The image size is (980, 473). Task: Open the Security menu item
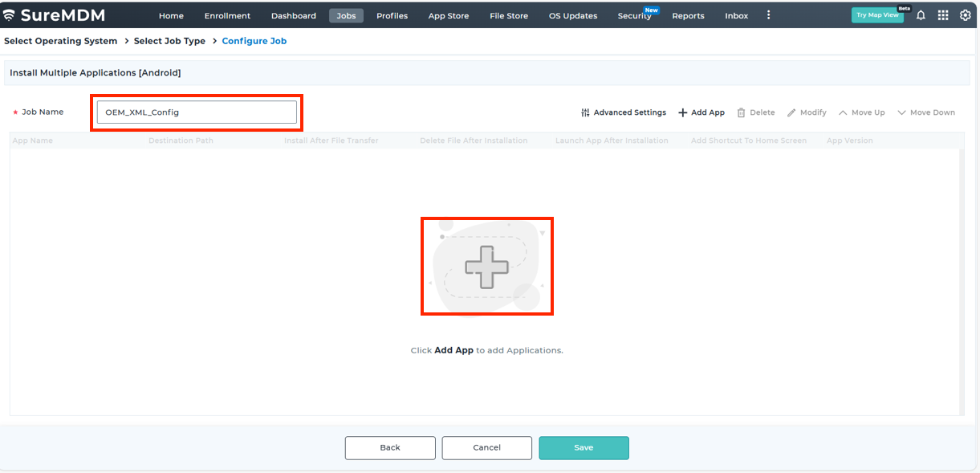(x=634, y=16)
